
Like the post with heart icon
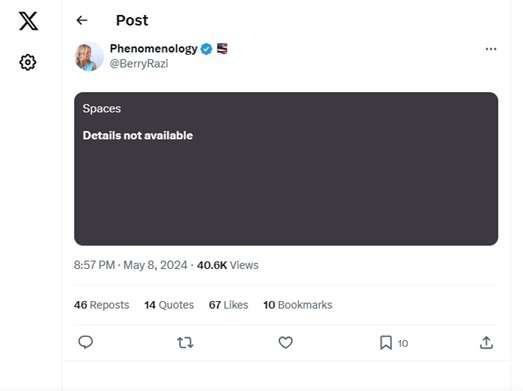286,343
